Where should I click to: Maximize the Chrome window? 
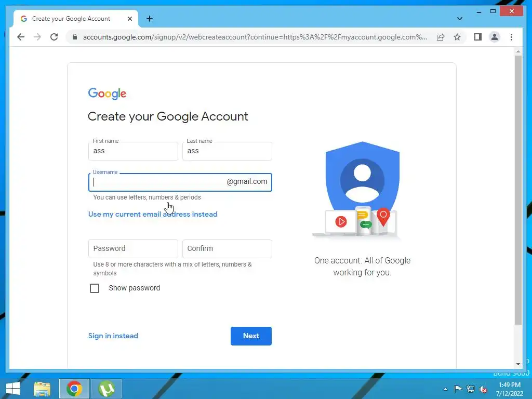pos(493,11)
